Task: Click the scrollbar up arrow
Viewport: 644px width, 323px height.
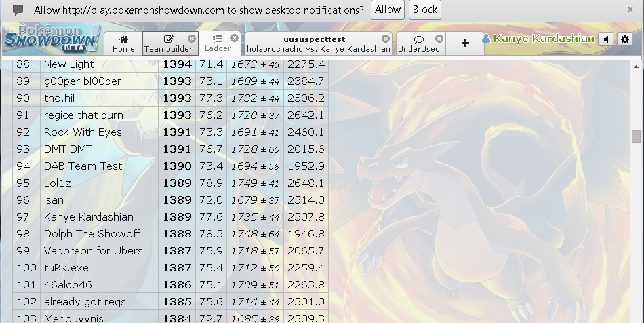Action: tap(636, 66)
